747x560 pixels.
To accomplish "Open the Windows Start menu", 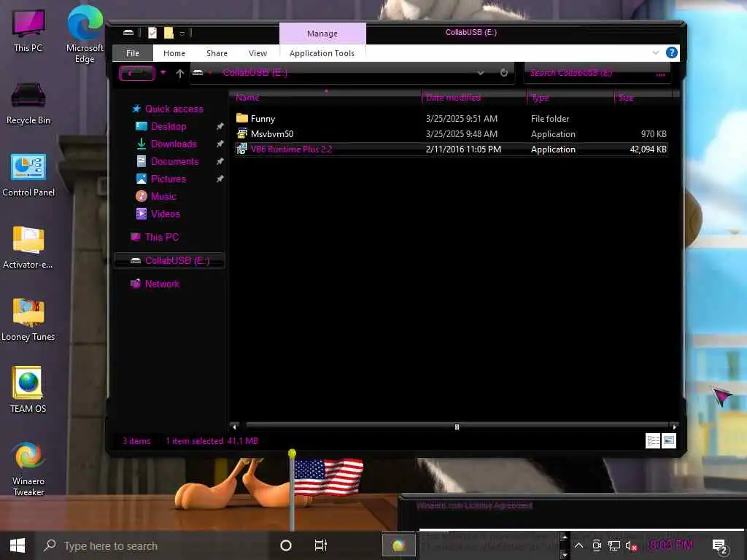I will 18,545.
